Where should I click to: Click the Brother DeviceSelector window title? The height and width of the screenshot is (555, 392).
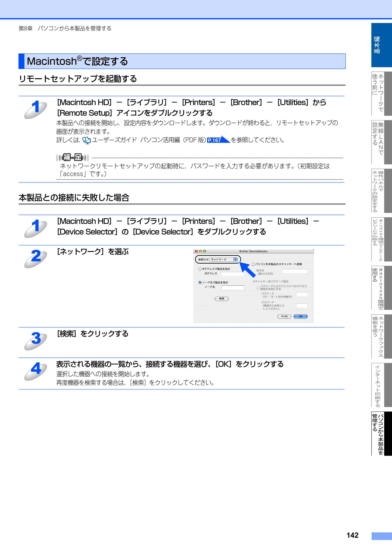[x=253, y=251]
